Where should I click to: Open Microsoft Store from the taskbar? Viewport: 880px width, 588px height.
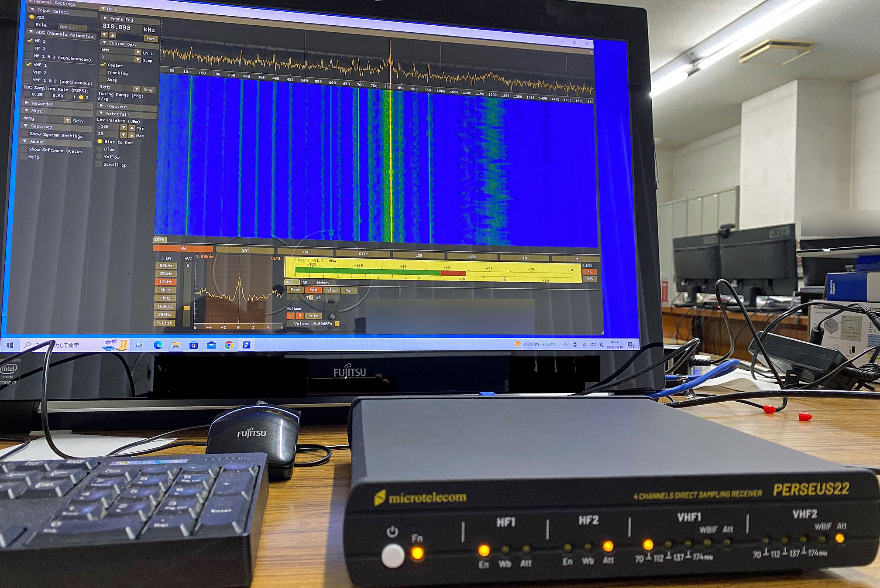(x=193, y=345)
